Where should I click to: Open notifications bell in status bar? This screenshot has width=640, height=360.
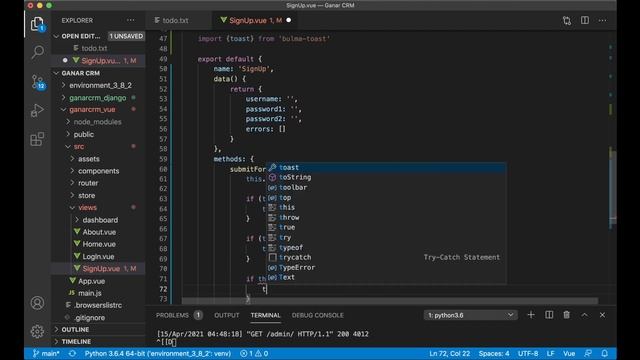[x=604, y=353]
